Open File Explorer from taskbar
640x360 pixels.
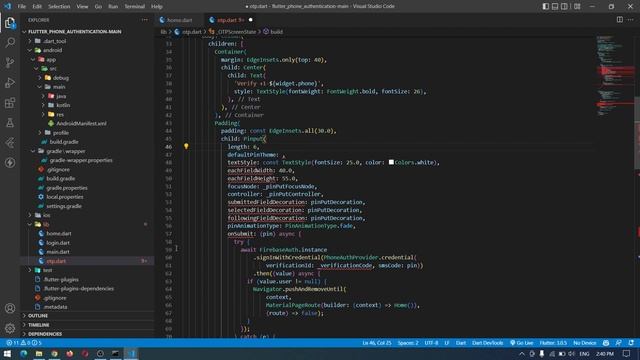pos(39,353)
